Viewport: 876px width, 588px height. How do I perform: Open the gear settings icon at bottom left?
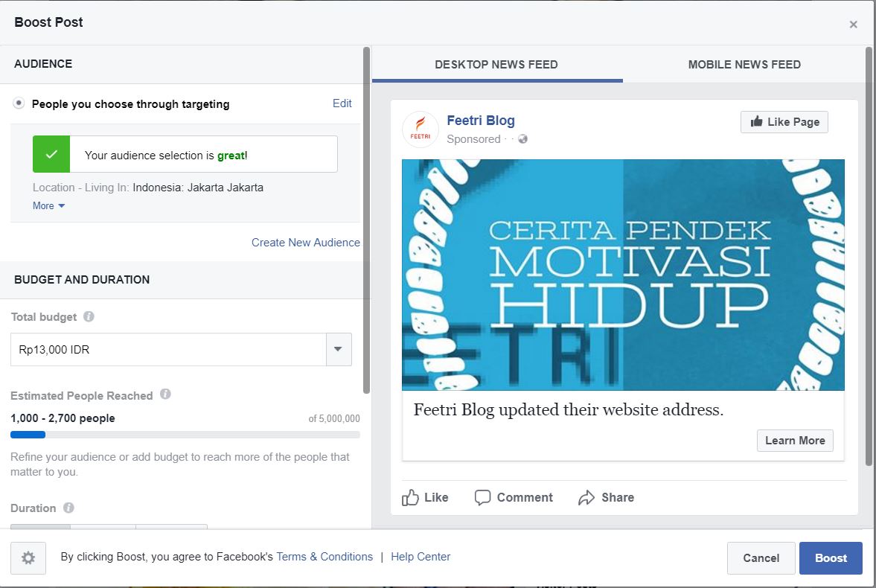(28, 557)
